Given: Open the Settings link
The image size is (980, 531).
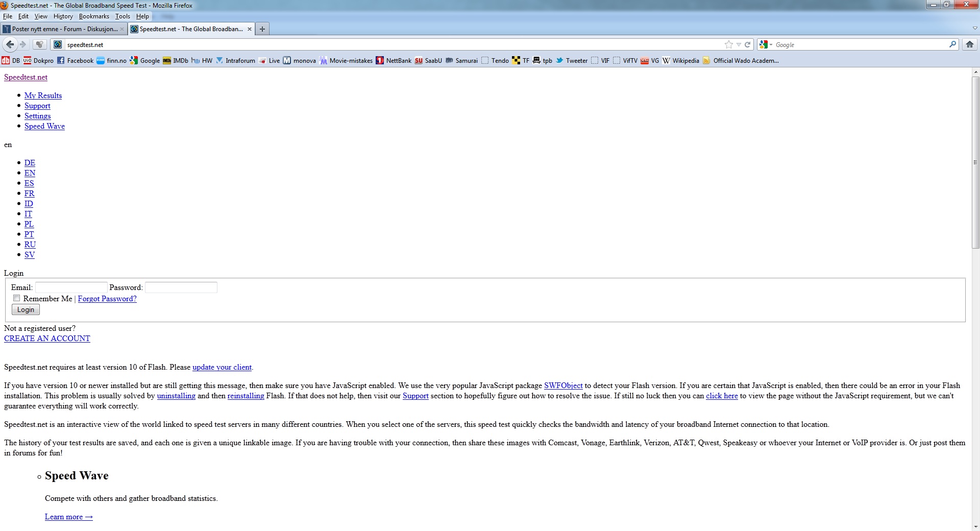Looking at the screenshot, I should click(38, 116).
